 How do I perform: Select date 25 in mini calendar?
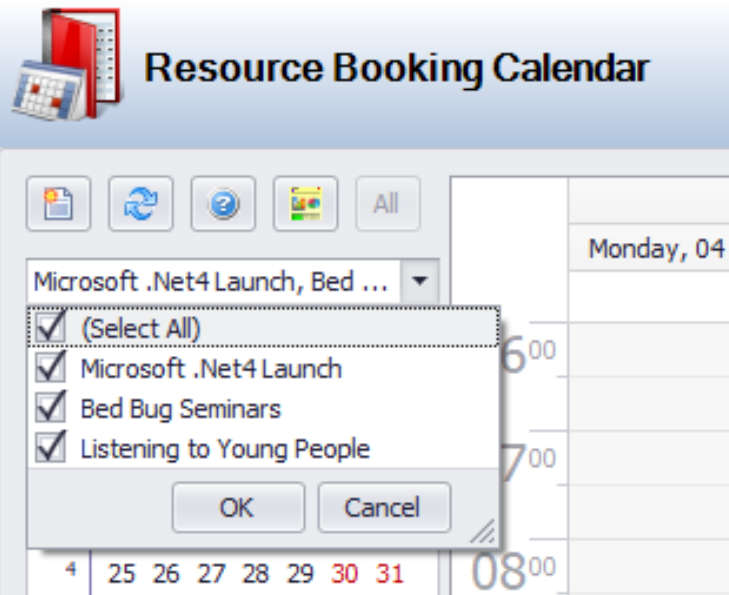(x=122, y=574)
